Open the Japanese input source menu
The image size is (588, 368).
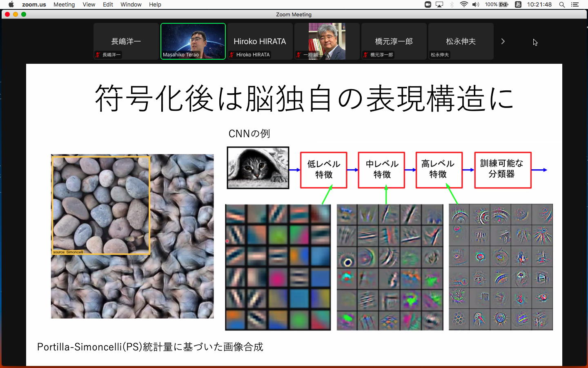pyautogui.click(x=518, y=4)
